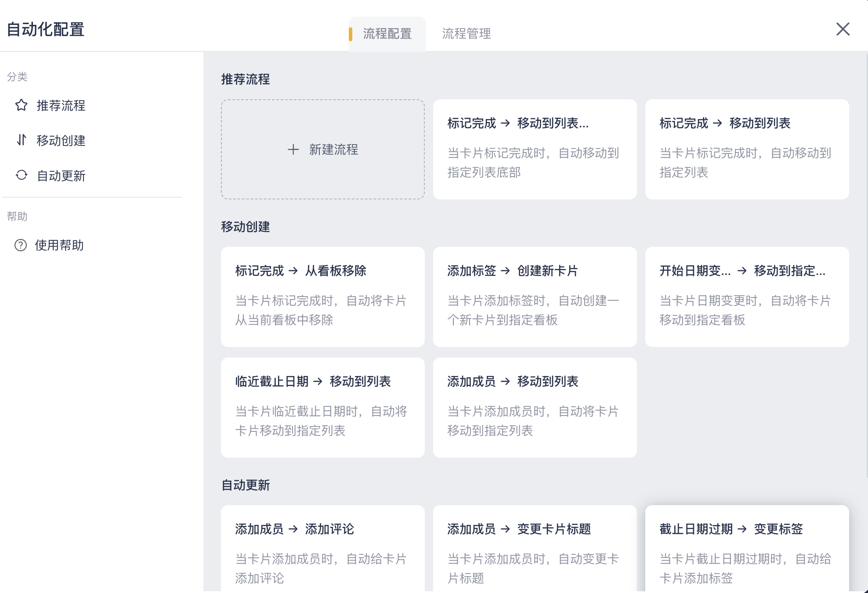The height and width of the screenshot is (593, 868).
Task: Click the plus icon in 新建流程 card
Action: tap(293, 149)
